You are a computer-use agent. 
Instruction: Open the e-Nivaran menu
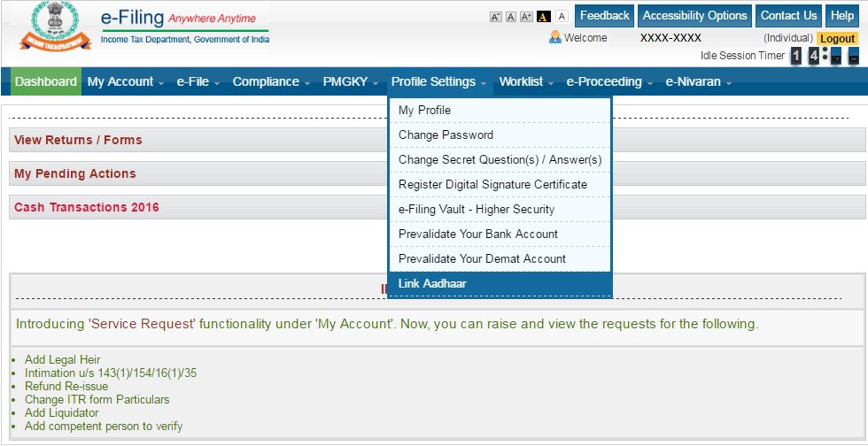pos(699,81)
